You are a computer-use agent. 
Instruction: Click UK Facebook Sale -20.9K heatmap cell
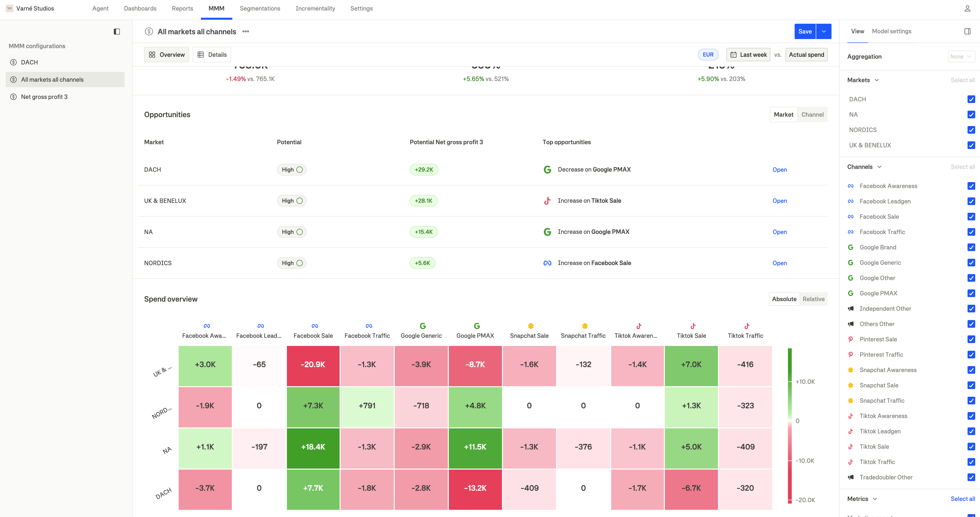313,366
